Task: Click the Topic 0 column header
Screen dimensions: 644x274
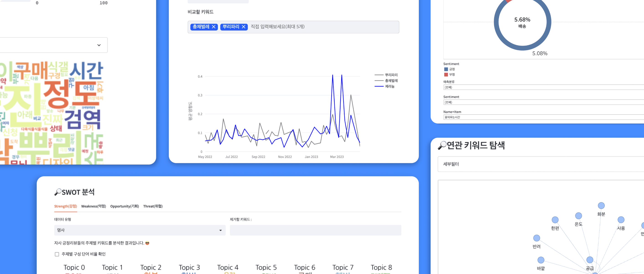Action: (x=74, y=267)
